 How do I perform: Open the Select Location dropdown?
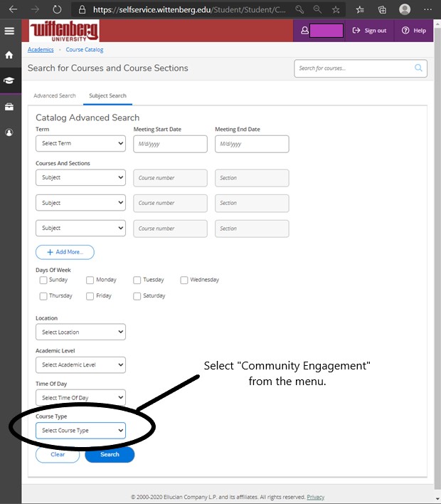[x=80, y=332]
